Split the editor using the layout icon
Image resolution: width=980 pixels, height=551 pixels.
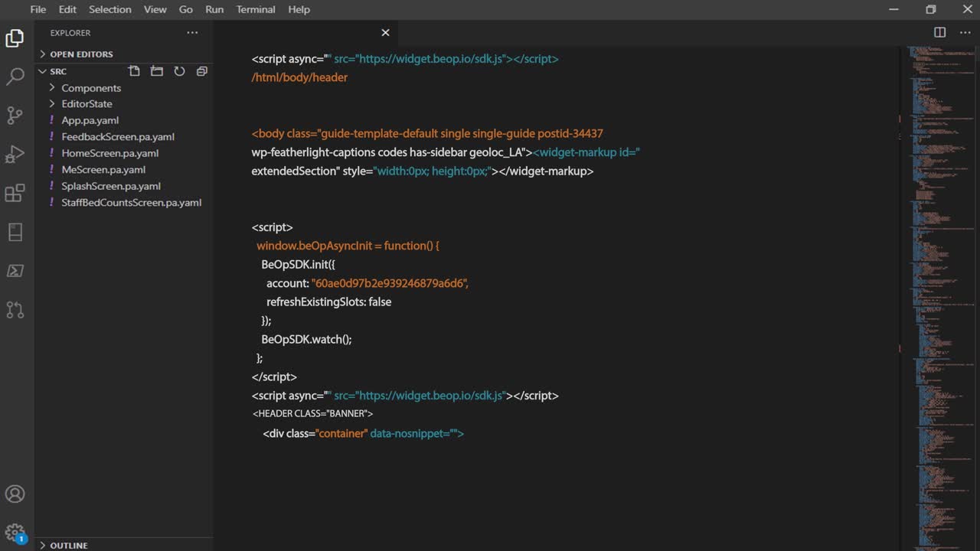click(x=939, y=32)
